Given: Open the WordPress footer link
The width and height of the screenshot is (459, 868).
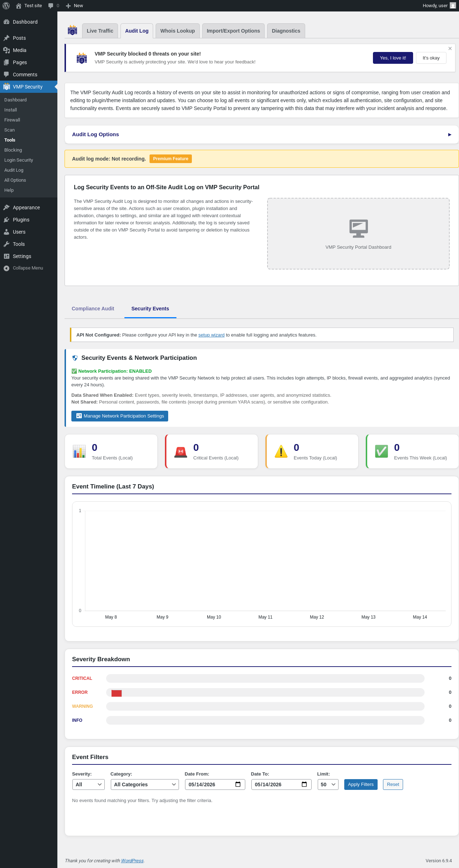Looking at the screenshot, I should tap(132, 861).
